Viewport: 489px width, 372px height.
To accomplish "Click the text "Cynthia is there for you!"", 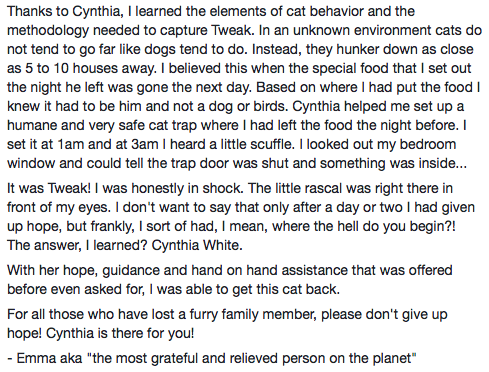I will [x=120, y=334].
